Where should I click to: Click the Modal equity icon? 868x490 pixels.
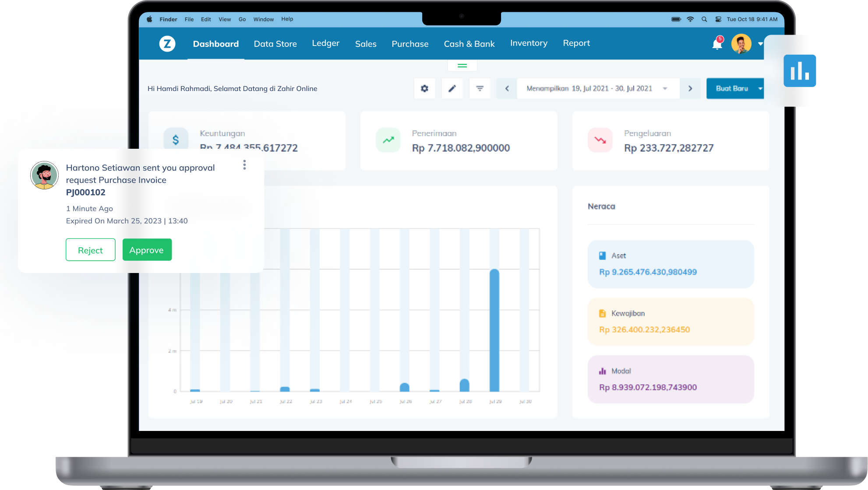[x=602, y=371]
